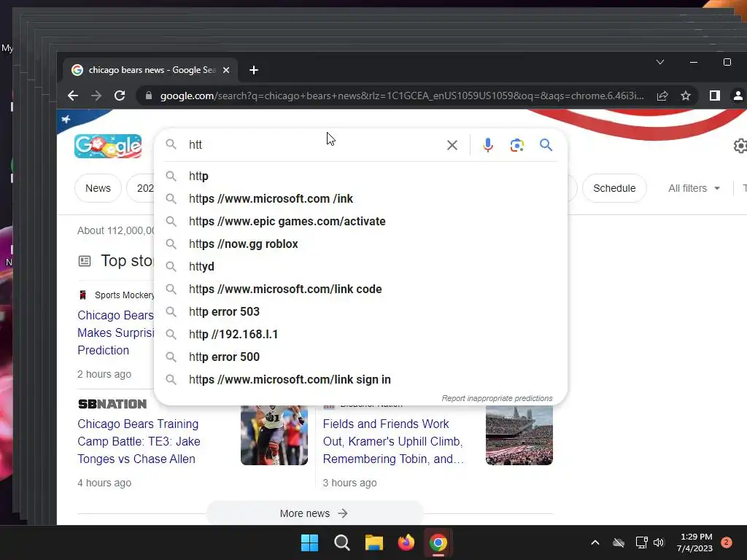Open the notification badge showing 2
Image resolution: width=747 pixels, height=560 pixels.
tap(727, 542)
